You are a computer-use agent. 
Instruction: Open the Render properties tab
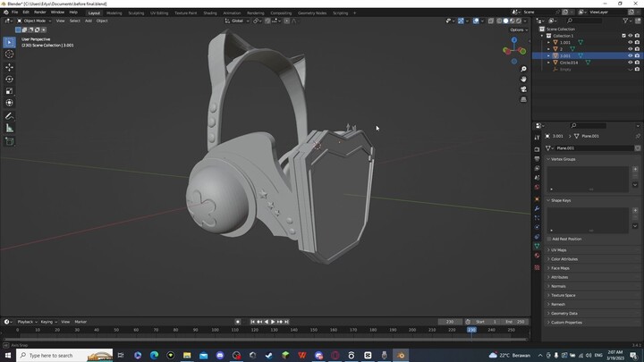pos(537,149)
